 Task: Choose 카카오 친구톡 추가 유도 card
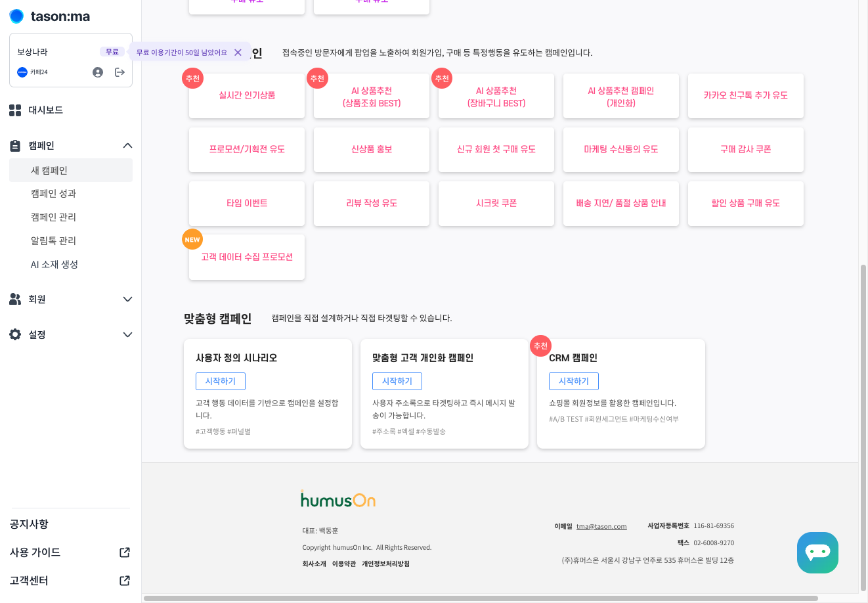point(746,96)
